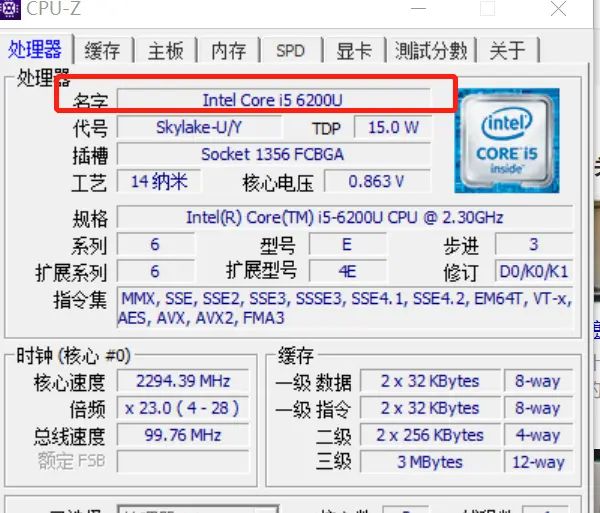Click the 14 纳米 process value
The width and height of the screenshot is (600, 513).
pos(158,181)
